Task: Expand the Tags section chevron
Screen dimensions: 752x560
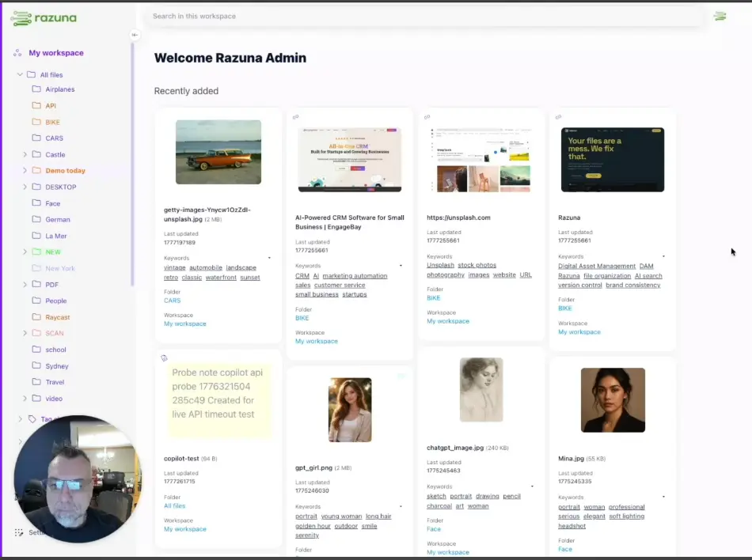Action: click(x=20, y=418)
